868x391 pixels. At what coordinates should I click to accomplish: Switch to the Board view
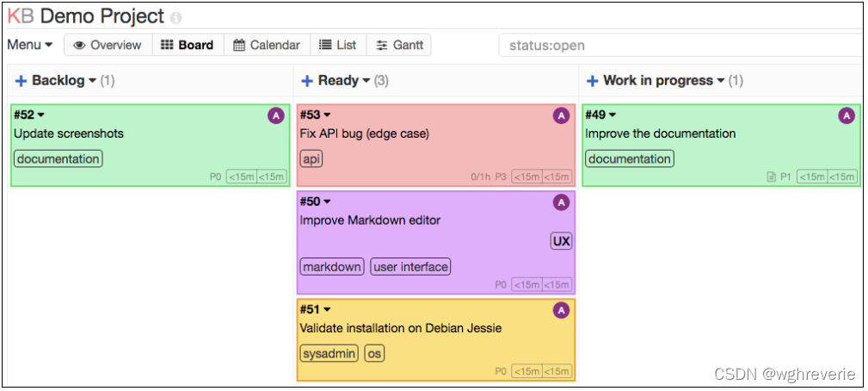click(188, 45)
